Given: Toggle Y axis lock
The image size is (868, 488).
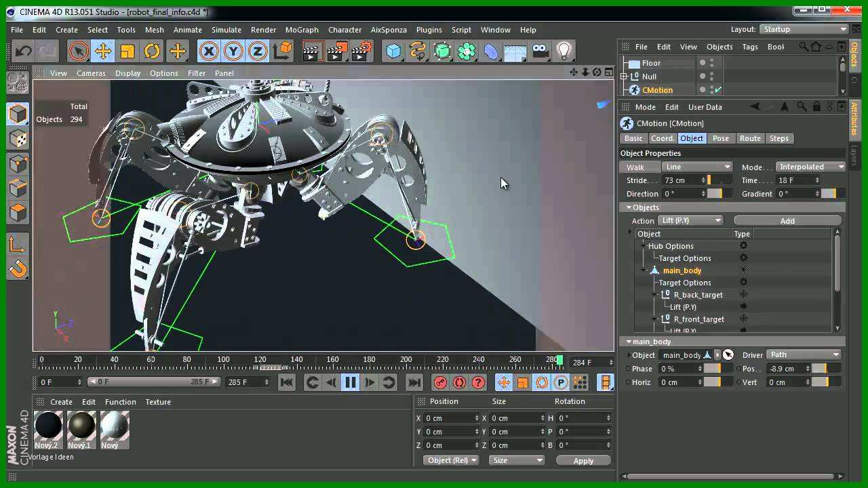Looking at the screenshot, I should tap(233, 51).
